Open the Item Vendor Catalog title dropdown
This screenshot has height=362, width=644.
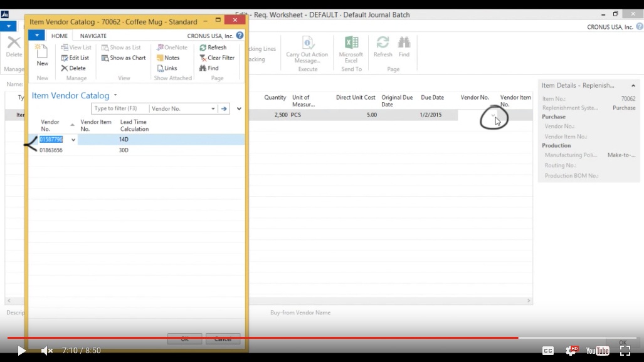click(x=115, y=95)
